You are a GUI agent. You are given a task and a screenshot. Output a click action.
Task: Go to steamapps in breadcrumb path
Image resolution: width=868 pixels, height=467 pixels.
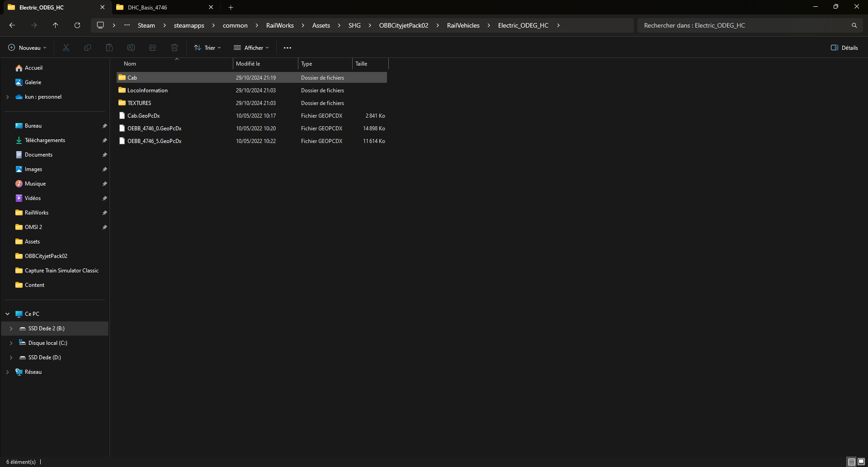[x=189, y=25]
